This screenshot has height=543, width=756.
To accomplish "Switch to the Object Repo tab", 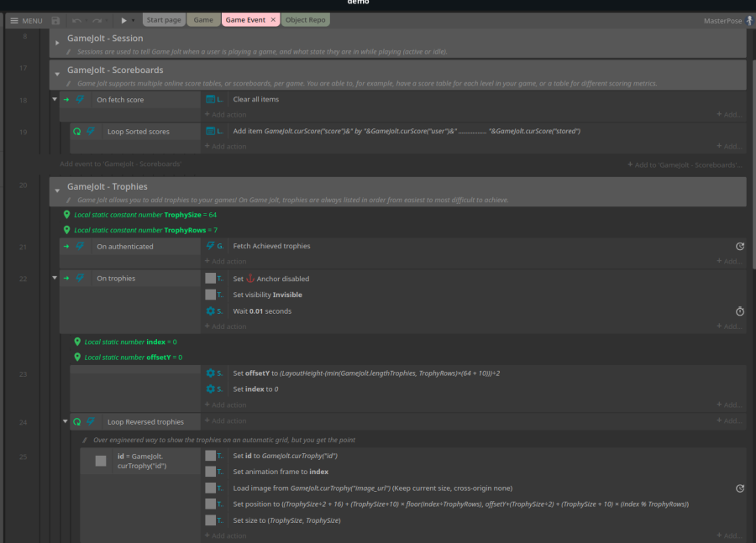I will coord(306,18).
